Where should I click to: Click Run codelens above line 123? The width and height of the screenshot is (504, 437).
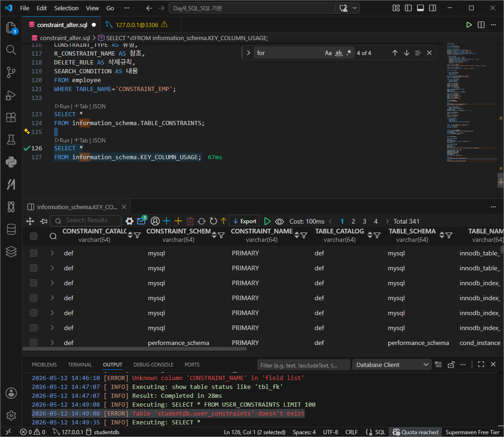pos(62,106)
